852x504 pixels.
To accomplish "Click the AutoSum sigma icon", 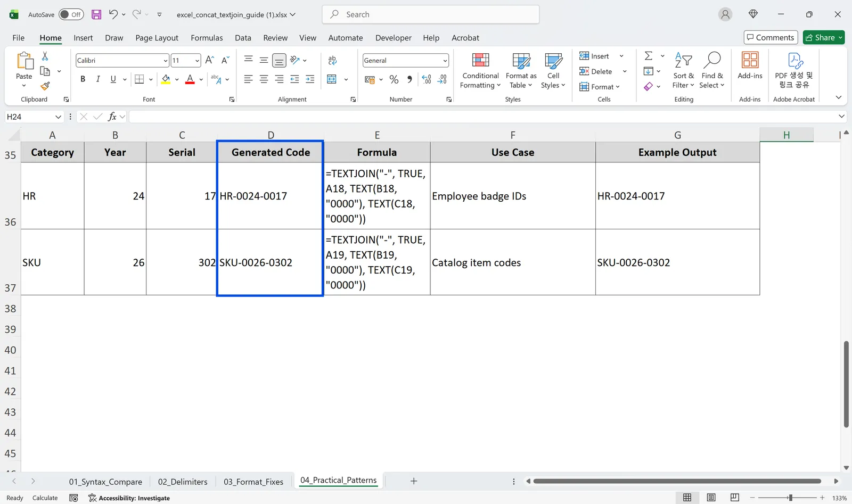I will pos(649,56).
